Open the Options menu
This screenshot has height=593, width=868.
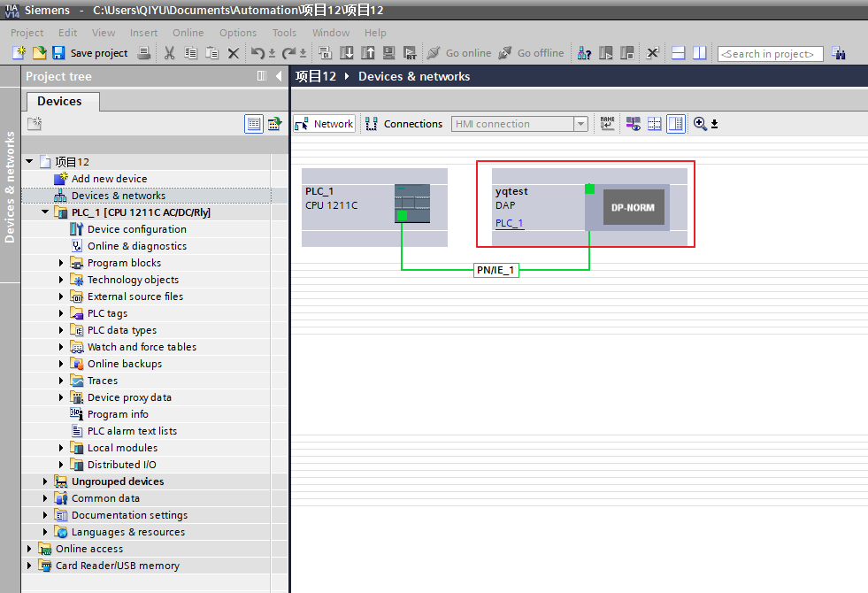tap(238, 33)
